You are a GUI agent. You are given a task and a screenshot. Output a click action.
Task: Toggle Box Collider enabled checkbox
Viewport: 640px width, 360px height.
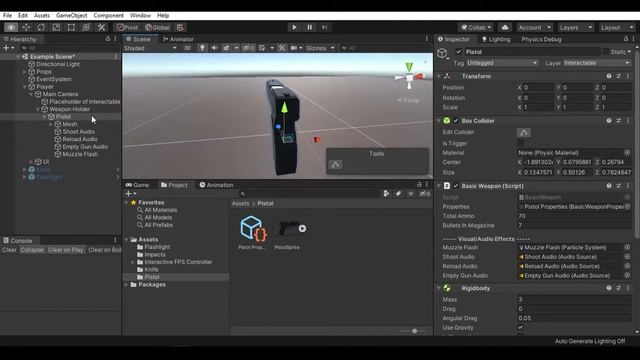[456, 121]
